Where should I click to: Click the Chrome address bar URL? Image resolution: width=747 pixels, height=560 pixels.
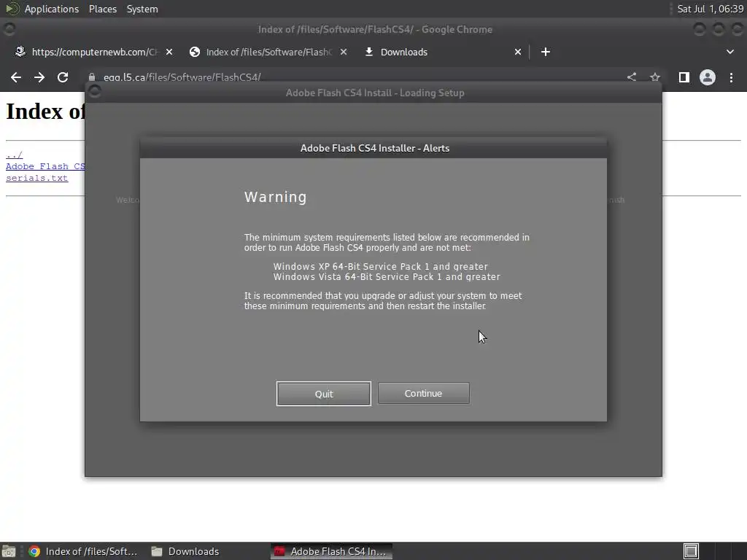(182, 77)
